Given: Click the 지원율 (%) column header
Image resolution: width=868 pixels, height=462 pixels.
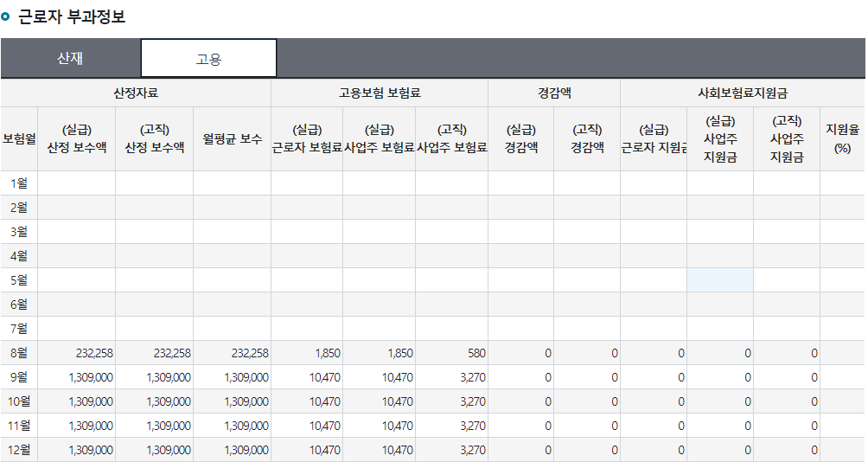Looking at the screenshot, I should (842, 138).
